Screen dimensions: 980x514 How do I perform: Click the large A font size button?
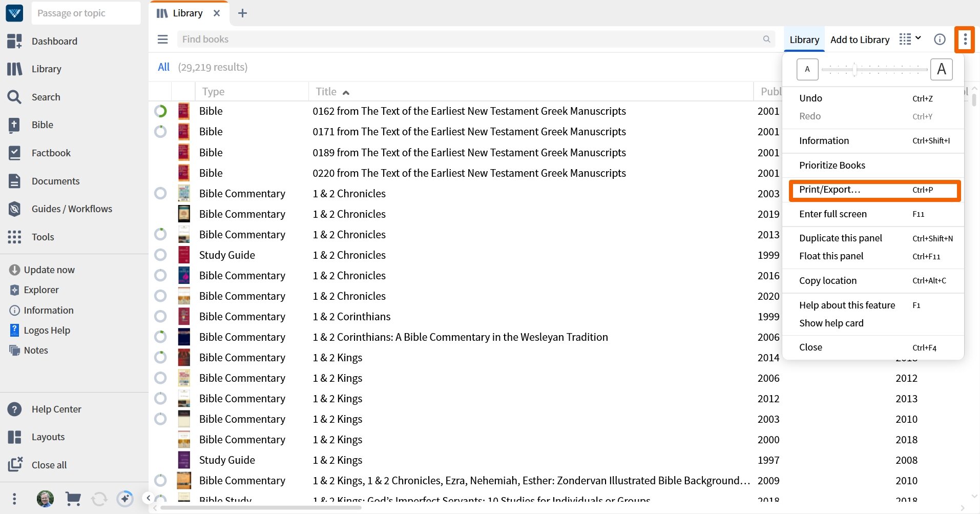click(942, 69)
